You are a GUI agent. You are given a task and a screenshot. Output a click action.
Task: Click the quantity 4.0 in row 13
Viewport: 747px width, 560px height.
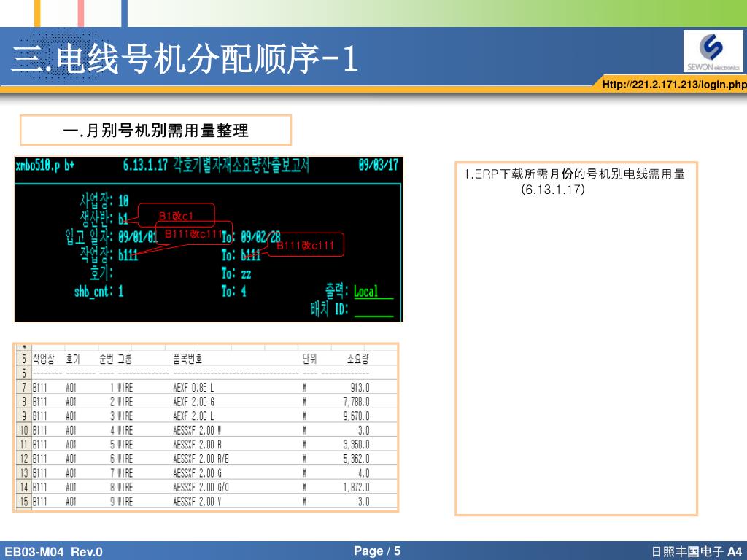(x=363, y=473)
